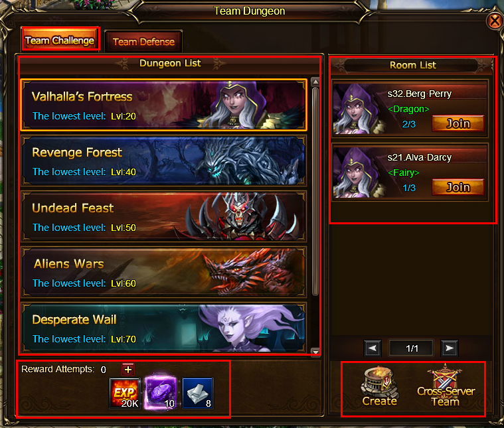
Task: Open the Cross-Server Team icon
Action: pyautogui.click(x=446, y=387)
